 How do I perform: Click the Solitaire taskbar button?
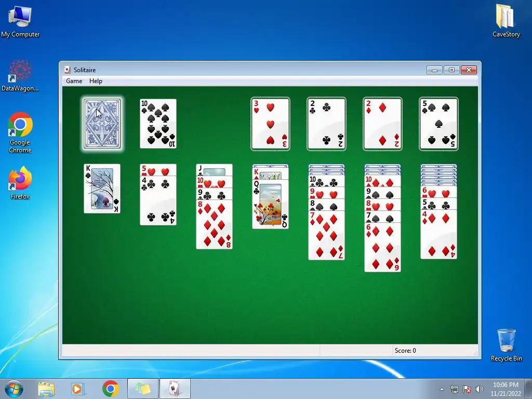[x=175, y=389]
